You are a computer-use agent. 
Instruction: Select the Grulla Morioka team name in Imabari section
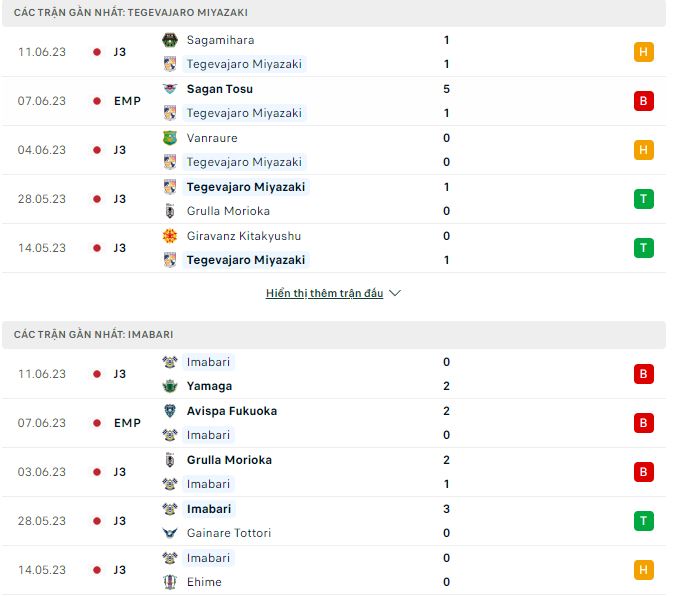point(229,460)
